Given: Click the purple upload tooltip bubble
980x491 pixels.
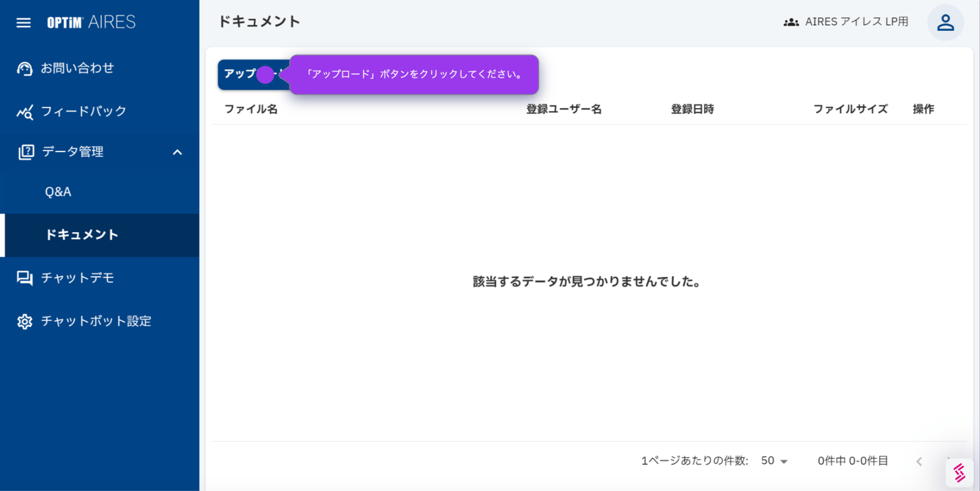Looking at the screenshot, I should [x=414, y=74].
